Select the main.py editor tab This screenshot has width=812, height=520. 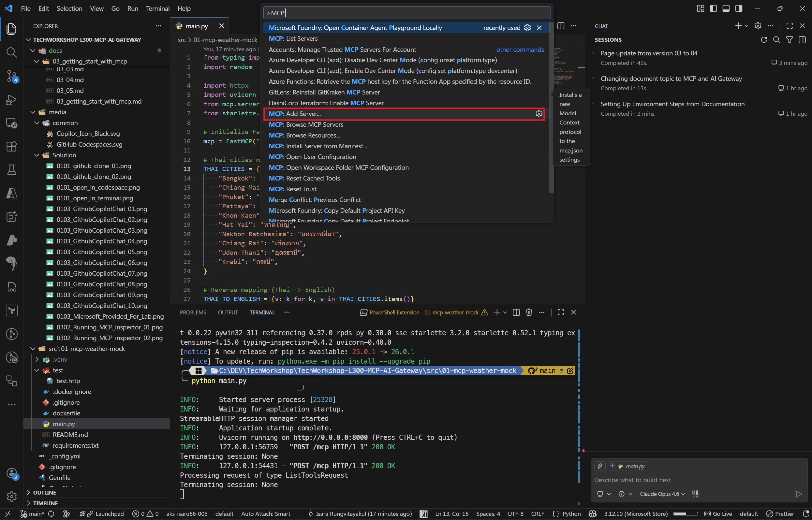pos(196,26)
